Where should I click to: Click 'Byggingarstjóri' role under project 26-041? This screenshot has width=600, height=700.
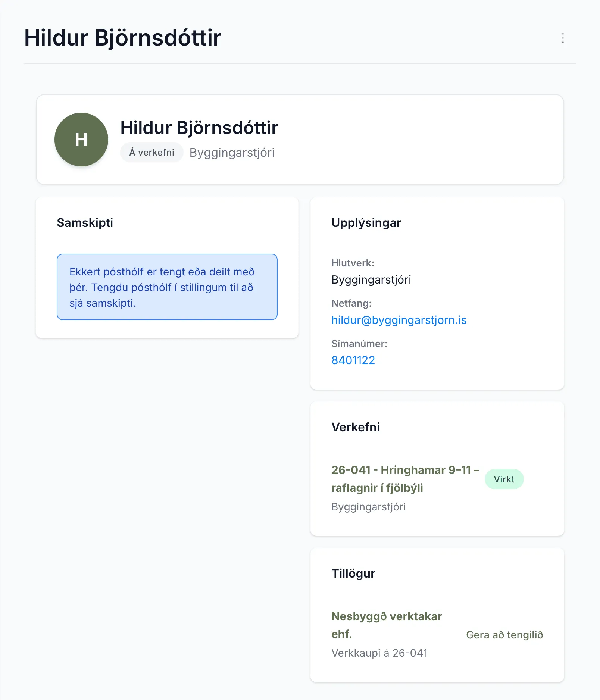(368, 507)
